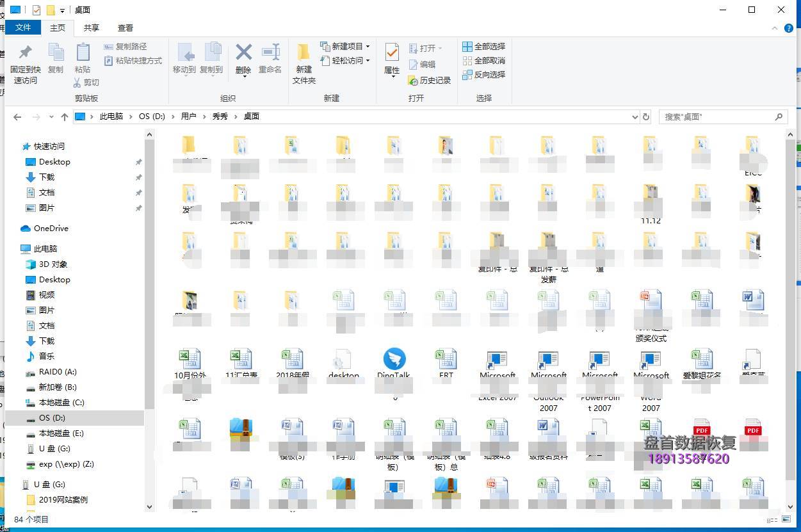Screen dimensions: 801x532
Task: Open the 2019网站案例 folder in tree
Action: click(x=63, y=500)
